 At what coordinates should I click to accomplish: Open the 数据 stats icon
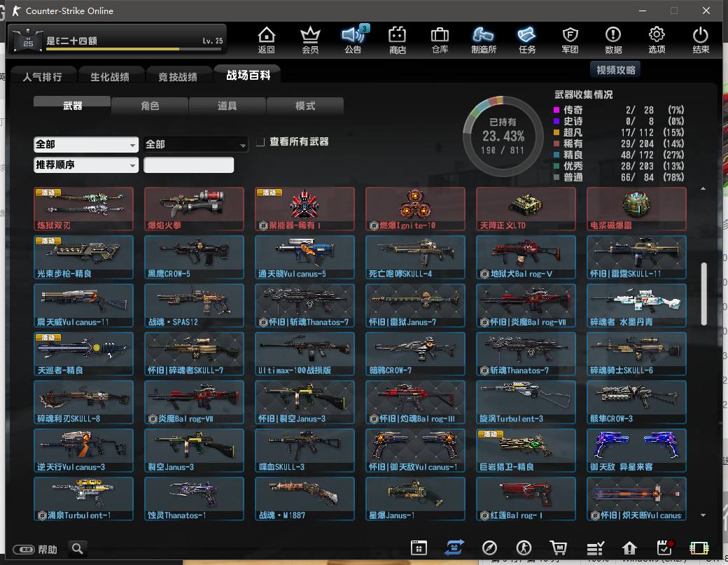pyautogui.click(x=613, y=39)
